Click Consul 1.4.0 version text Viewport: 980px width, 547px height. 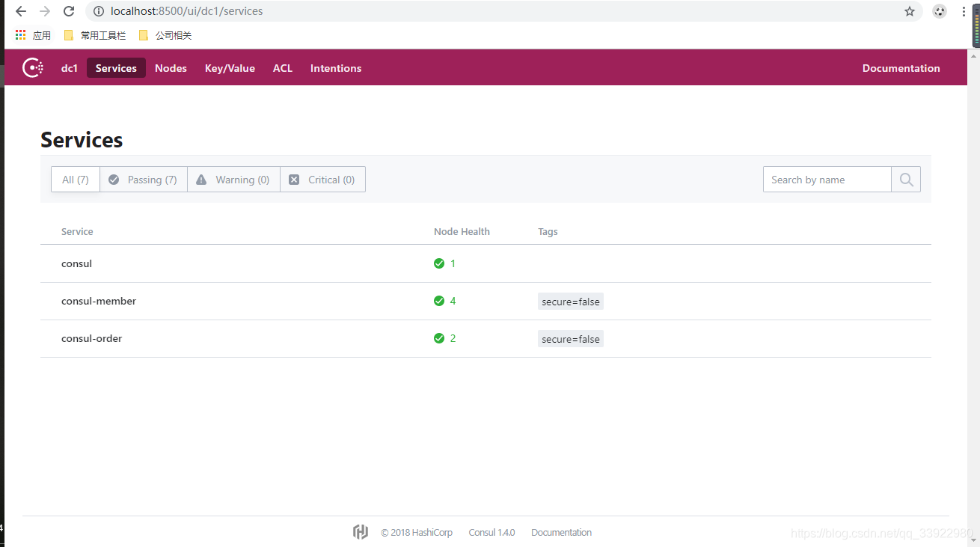point(491,532)
